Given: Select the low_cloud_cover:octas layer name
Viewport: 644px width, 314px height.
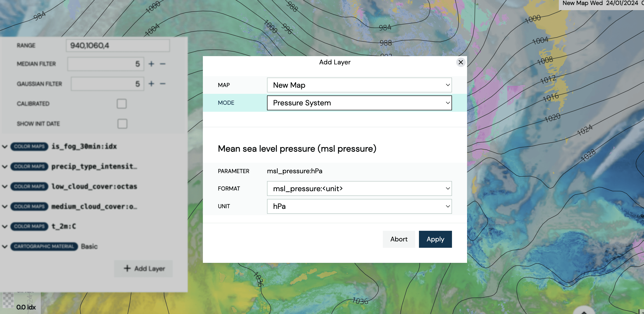Looking at the screenshot, I should (94, 186).
